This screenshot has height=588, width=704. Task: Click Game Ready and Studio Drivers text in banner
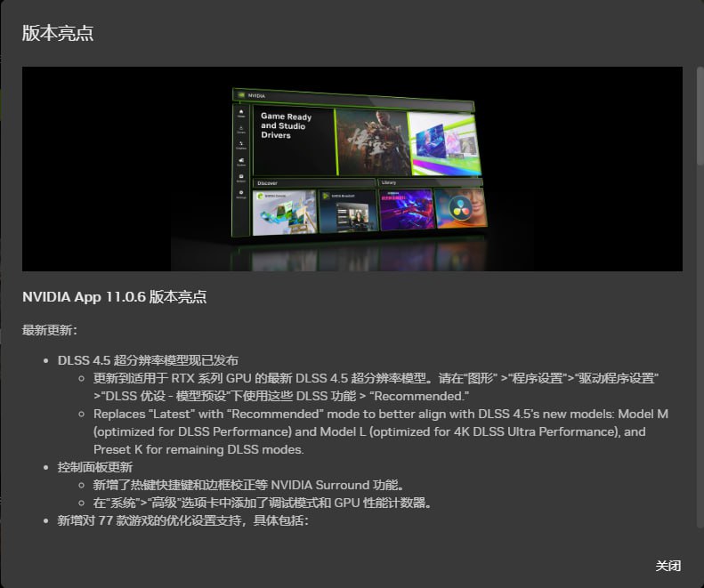tap(286, 125)
